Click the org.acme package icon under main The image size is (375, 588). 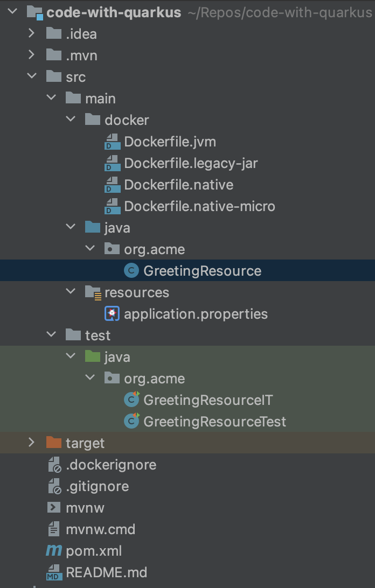(x=112, y=249)
